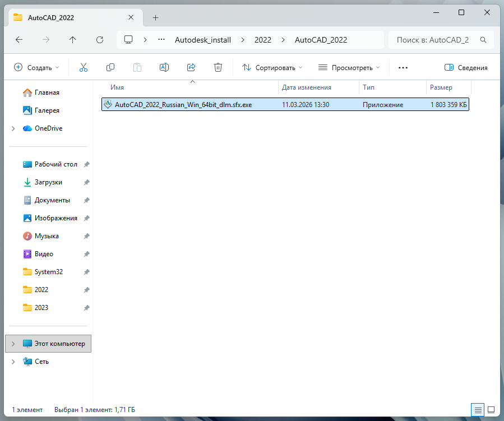Click the computer icon in address bar
504x421 pixels.
(x=128, y=40)
